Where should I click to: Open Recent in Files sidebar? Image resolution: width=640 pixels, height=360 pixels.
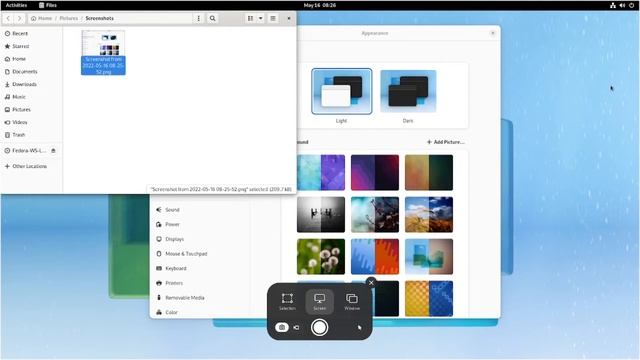pyautogui.click(x=31, y=33)
